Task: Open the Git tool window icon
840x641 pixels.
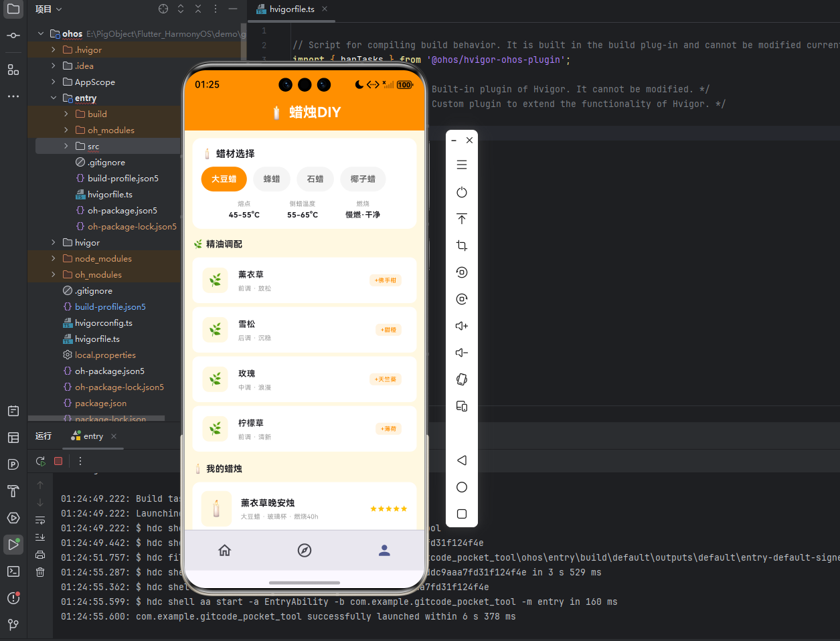Action: click(13, 625)
